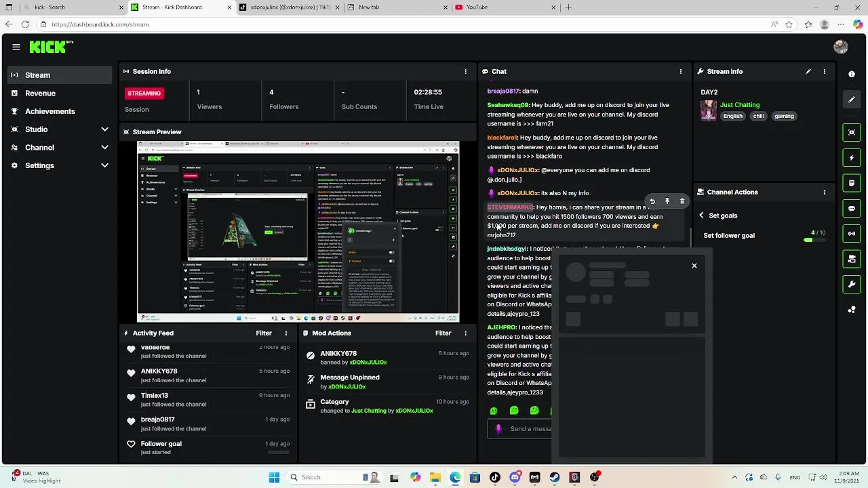Click breaja0817 in Activity Feed
868x488 pixels.
[159, 420]
